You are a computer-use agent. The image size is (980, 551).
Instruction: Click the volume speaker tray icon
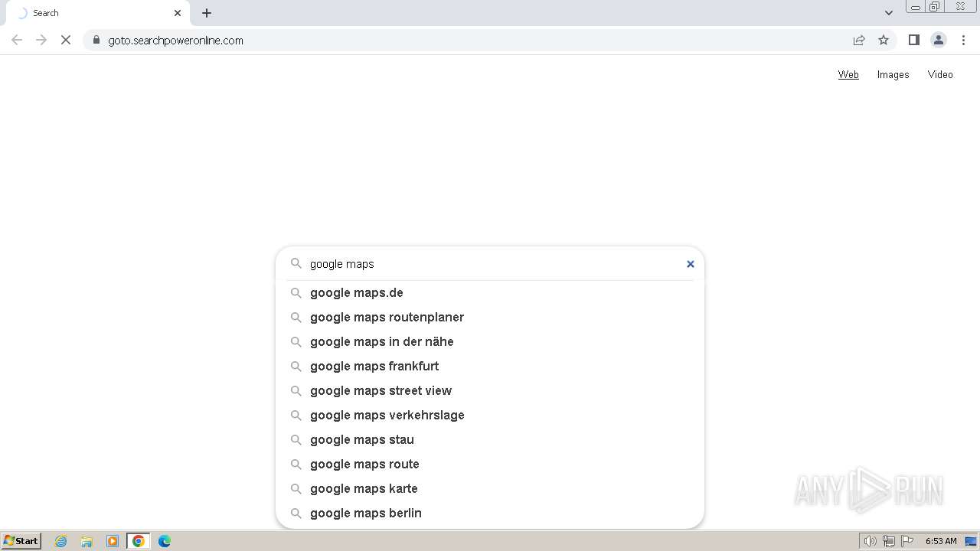[x=870, y=541]
